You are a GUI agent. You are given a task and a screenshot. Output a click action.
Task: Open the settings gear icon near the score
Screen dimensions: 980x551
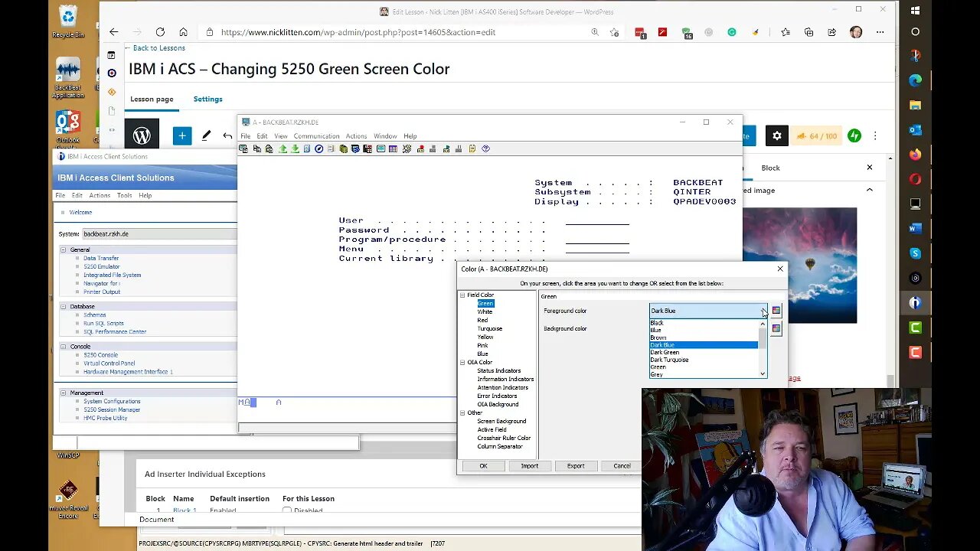pyautogui.click(x=776, y=135)
